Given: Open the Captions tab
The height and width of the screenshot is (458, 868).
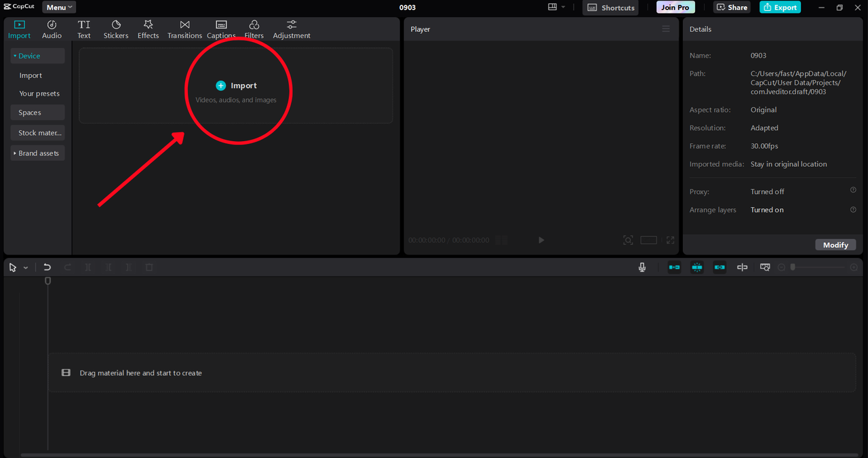Looking at the screenshot, I should point(221,29).
